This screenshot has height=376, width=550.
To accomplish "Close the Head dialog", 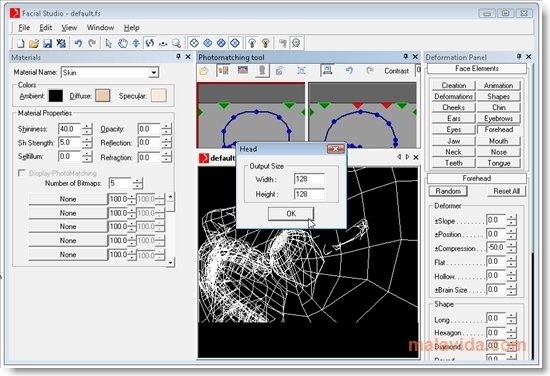I will coord(335,149).
